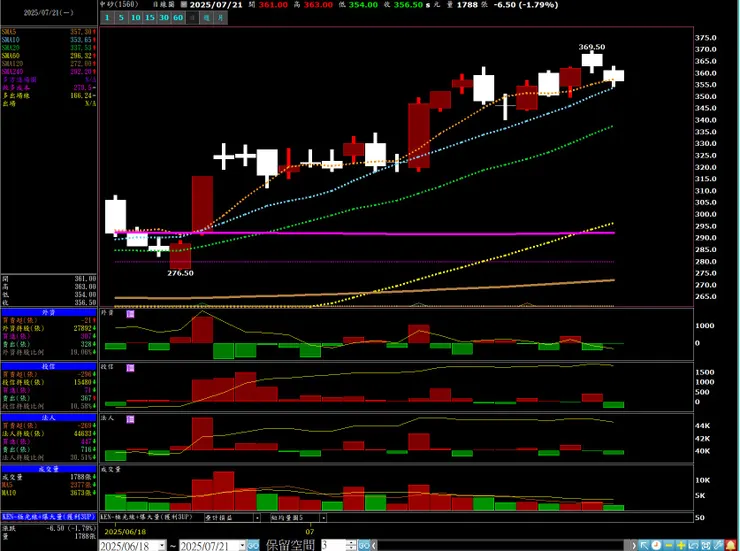This screenshot has width=740, height=551.
Task: Click the alert bell icon
Action: click(x=730, y=545)
